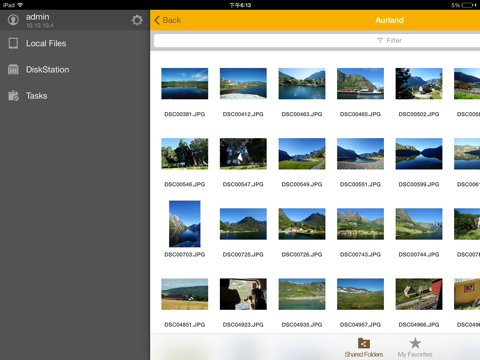Select the DSC00549.JPG file name
Viewport: 480px width, 360px height.
point(302,184)
